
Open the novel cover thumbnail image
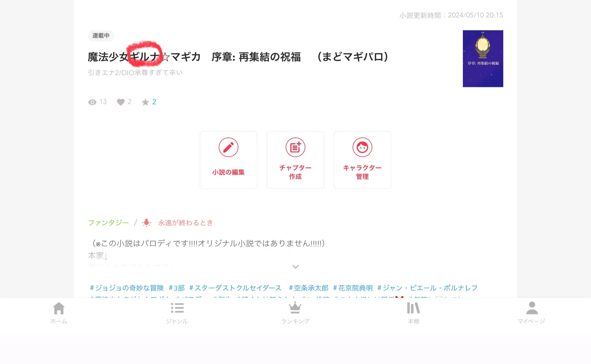tap(483, 59)
